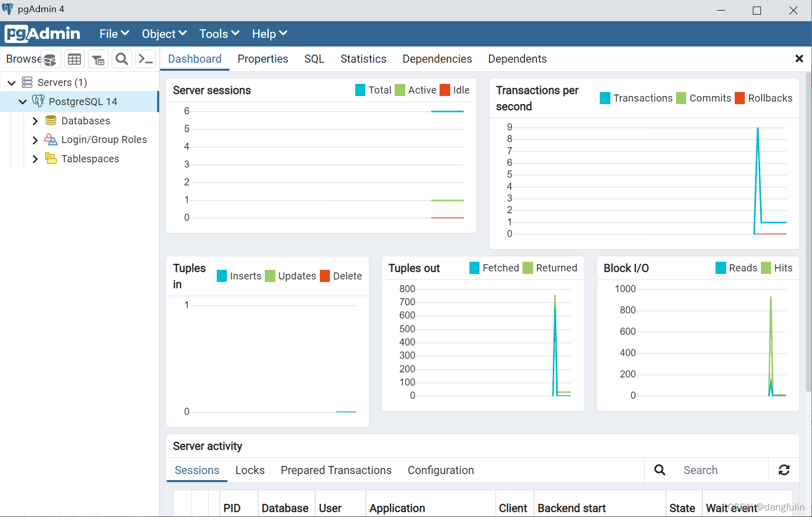
Task: Switch to the Properties tab
Action: pos(263,59)
